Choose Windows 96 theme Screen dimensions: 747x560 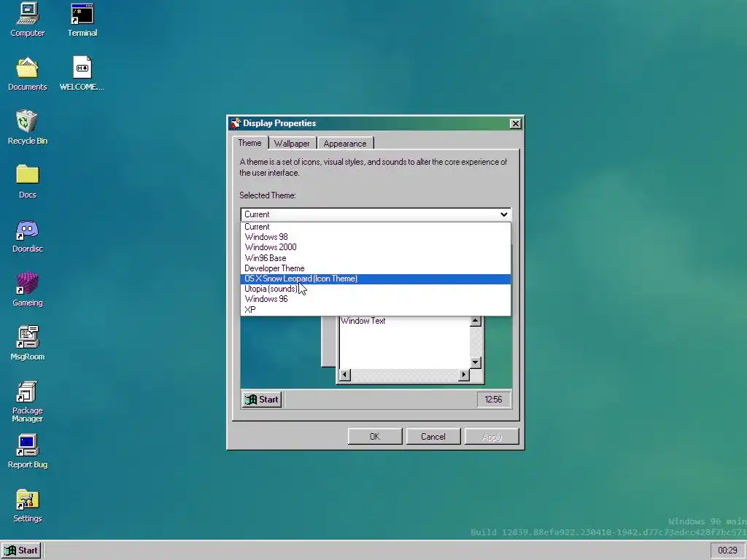coord(376,299)
